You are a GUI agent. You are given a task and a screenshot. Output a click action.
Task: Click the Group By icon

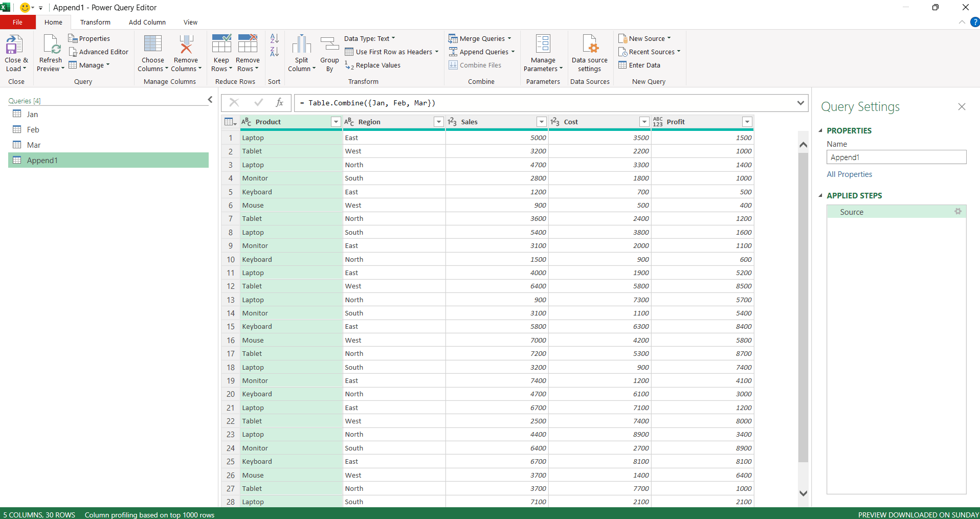[x=330, y=44]
